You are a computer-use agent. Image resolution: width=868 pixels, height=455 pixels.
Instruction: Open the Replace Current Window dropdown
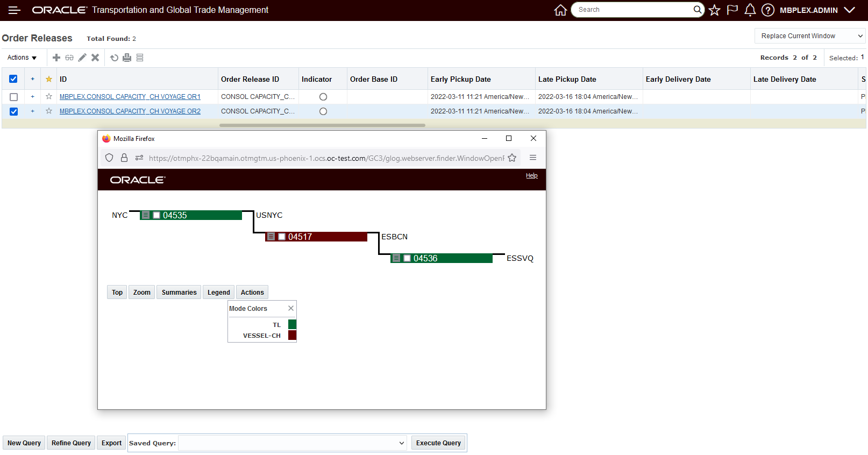coord(810,36)
